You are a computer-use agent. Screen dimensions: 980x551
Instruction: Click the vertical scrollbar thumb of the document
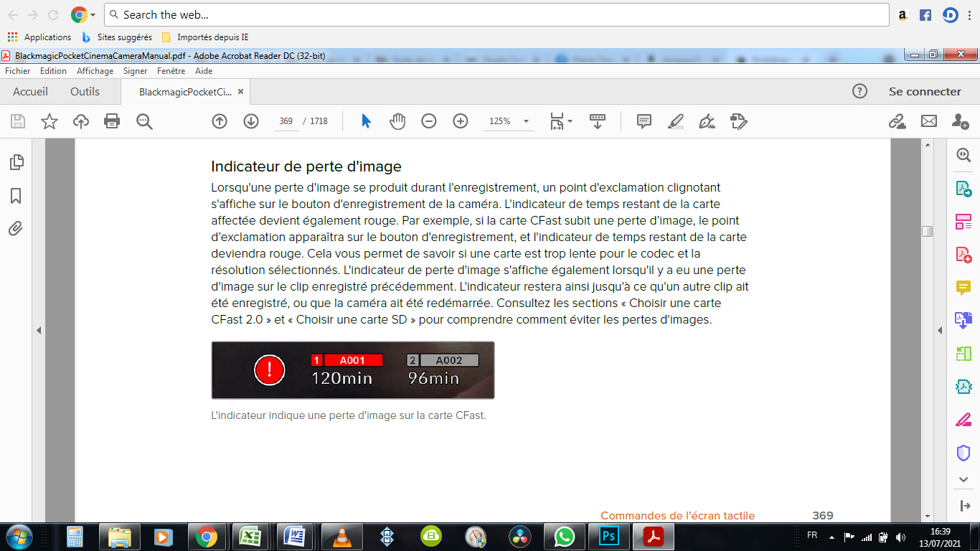coord(928,231)
